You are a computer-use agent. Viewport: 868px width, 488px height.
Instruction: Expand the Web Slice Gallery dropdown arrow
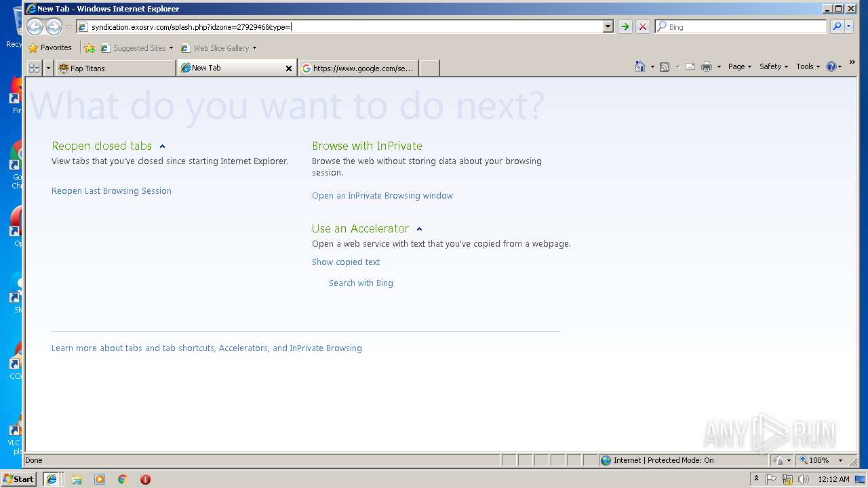coord(254,47)
